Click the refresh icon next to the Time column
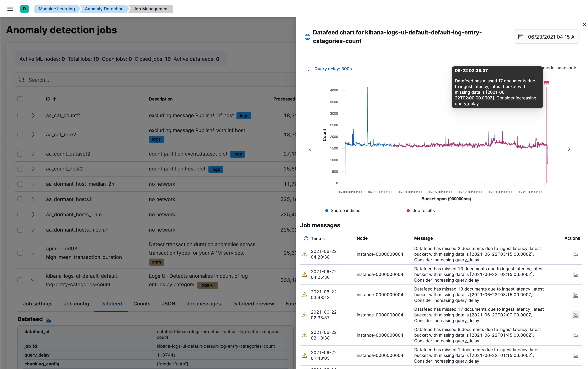588x369 pixels. (x=306, y=238)
